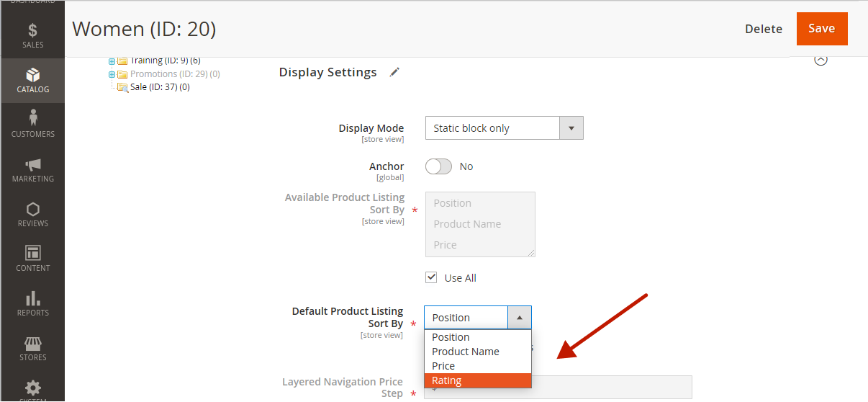Choose Product Name in sort options
This screenshot has height=402, width=868.
[477, 352]
